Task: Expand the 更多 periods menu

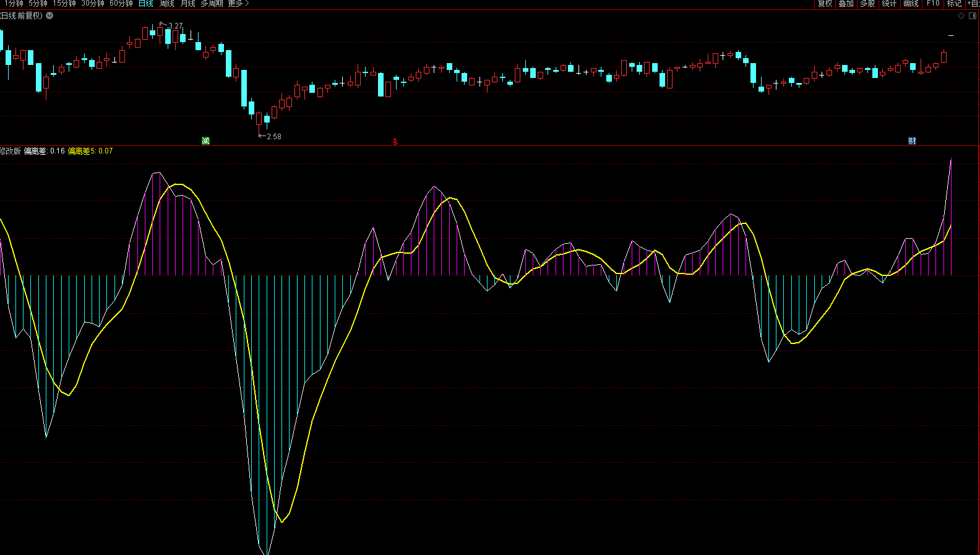Action: [238, 4]
